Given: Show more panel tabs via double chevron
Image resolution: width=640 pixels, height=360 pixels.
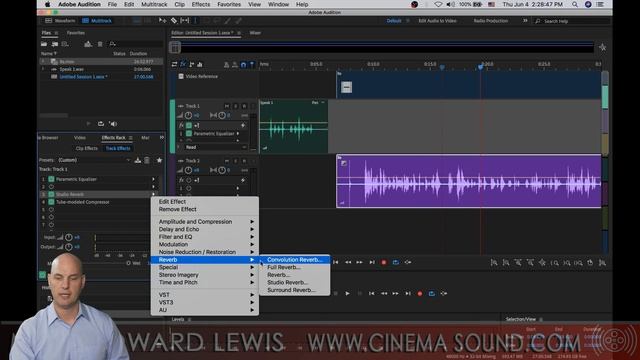Looking at the screenshot, I should 162,138.
